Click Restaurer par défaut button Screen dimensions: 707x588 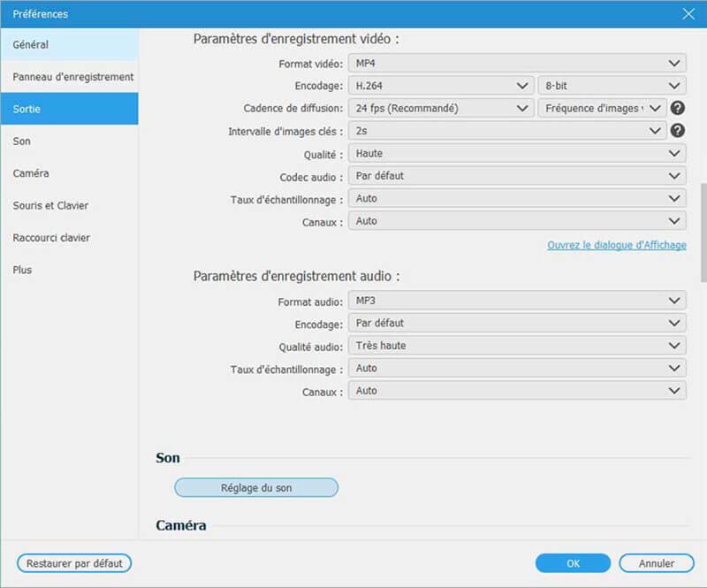tap(74, 563)
